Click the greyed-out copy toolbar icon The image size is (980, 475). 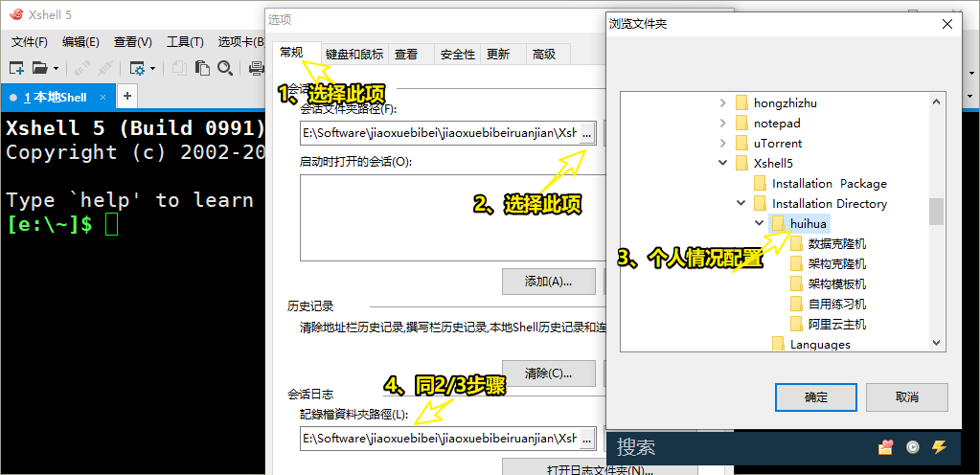pyautogui.click(x=179, y=68)
